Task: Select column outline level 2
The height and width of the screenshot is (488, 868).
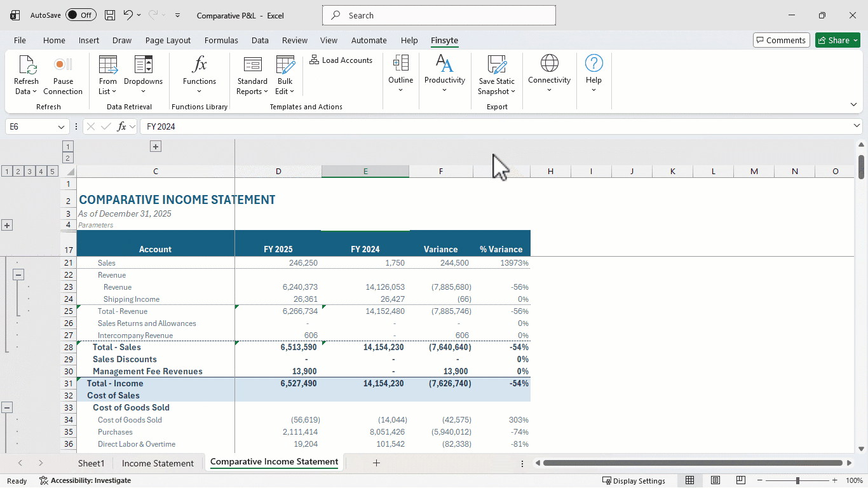Action: coord(68,158)
